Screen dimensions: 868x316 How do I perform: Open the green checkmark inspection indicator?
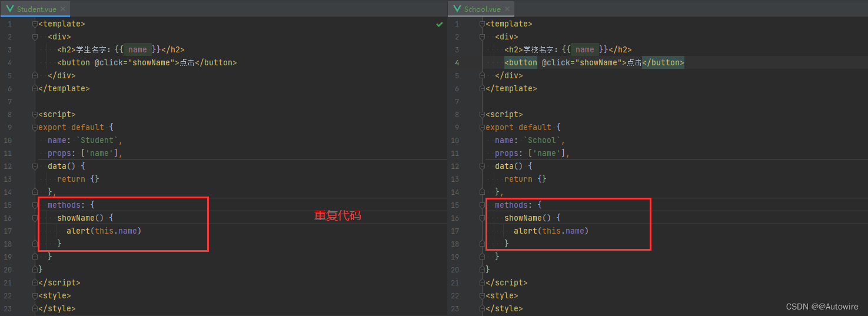tap(439, 24)
